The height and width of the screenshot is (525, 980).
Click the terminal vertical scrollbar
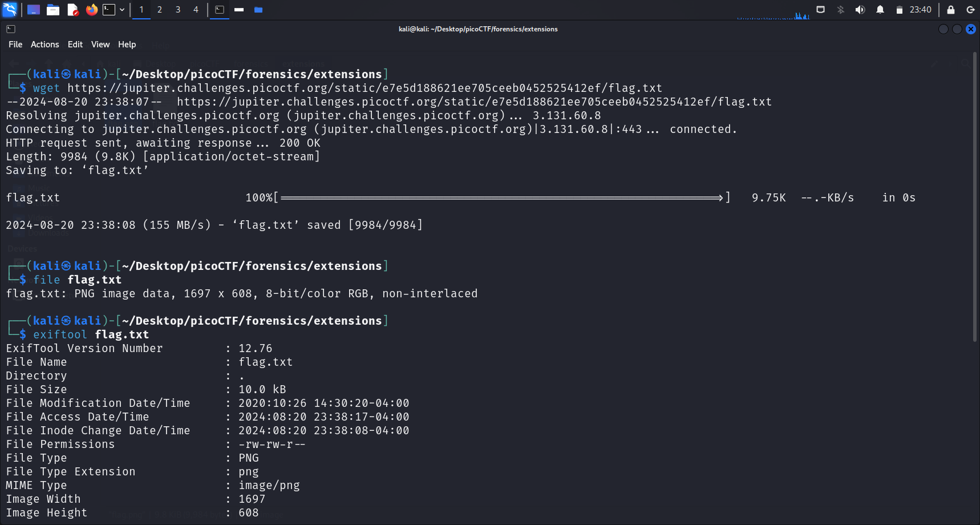pyautogui.click(x=975, y=200)
